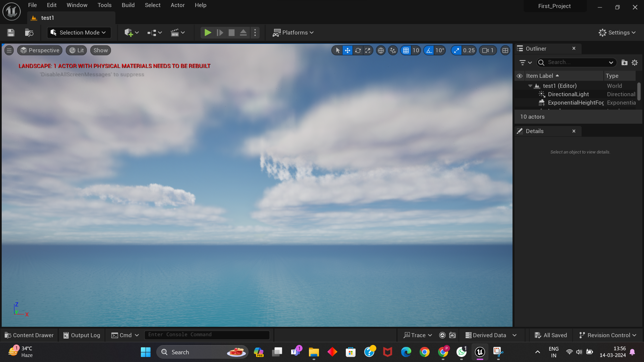Open the Selection Mode dropdown
Viewport: 644px width, 362px height.
tap(78, 33)
